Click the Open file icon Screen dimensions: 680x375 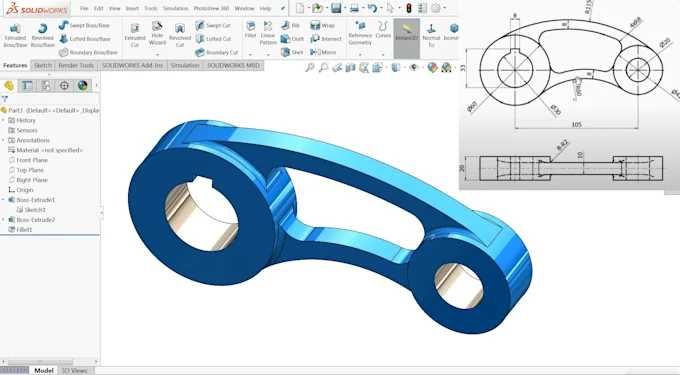[317, 8]
